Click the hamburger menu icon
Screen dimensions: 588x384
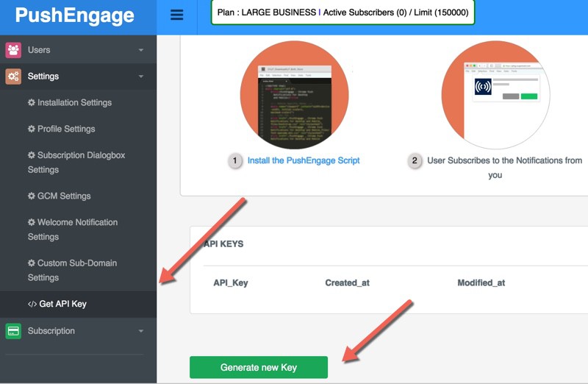tap(176, 15)
